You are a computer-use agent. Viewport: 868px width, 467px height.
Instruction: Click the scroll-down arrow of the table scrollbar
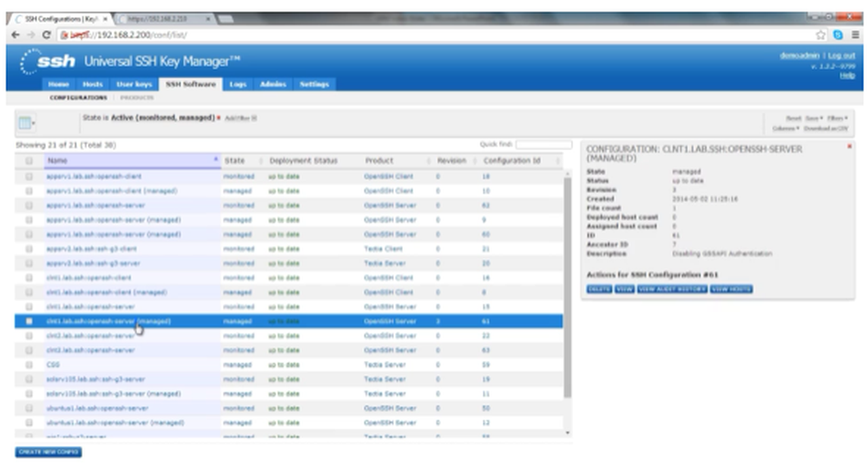coord(568,432)
